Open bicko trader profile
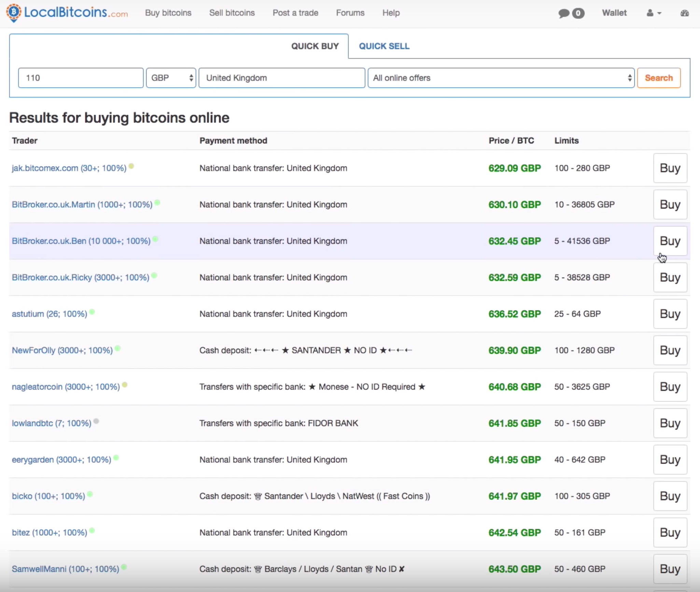The image size is (700, 592). 48,496
